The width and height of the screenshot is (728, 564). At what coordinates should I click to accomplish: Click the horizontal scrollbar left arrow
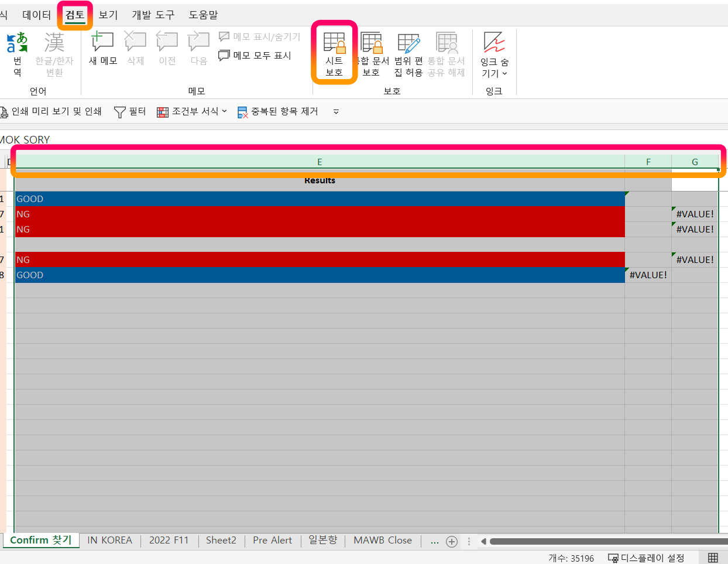(483, 541)
